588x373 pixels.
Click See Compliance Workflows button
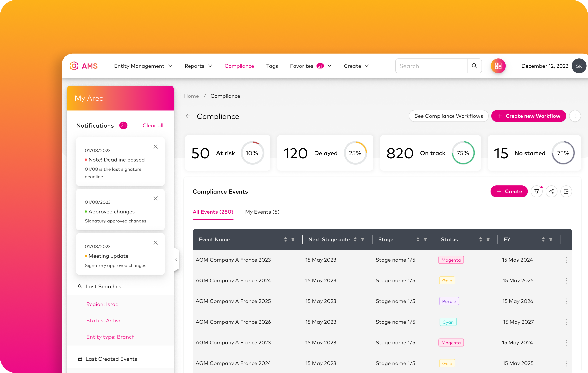448,116
